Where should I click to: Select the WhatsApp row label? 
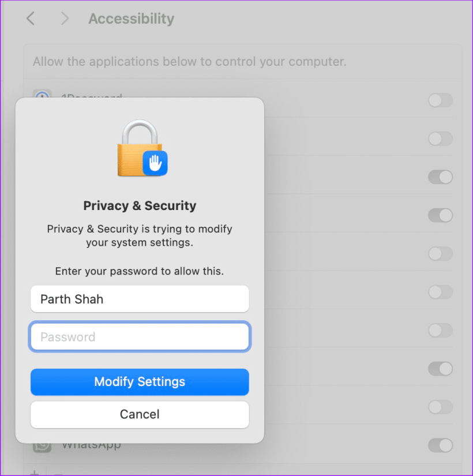[91, 446]
